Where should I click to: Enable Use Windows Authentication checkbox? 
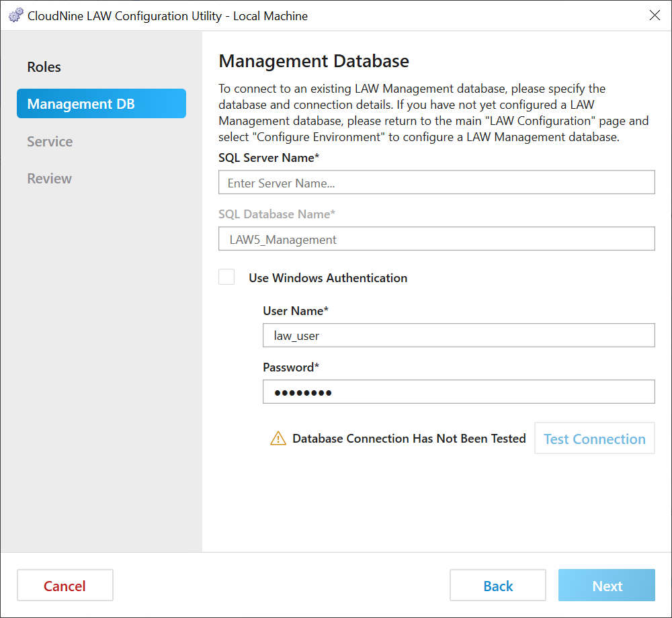[x=226, y=277]
